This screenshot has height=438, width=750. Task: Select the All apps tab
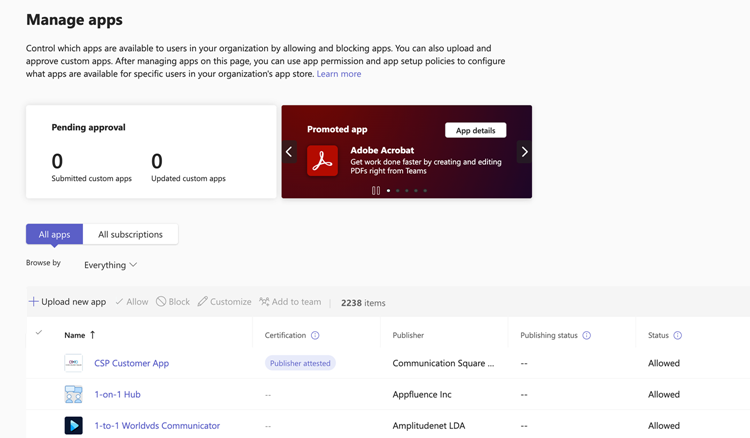pyautogui.click(x=54, y=234)
